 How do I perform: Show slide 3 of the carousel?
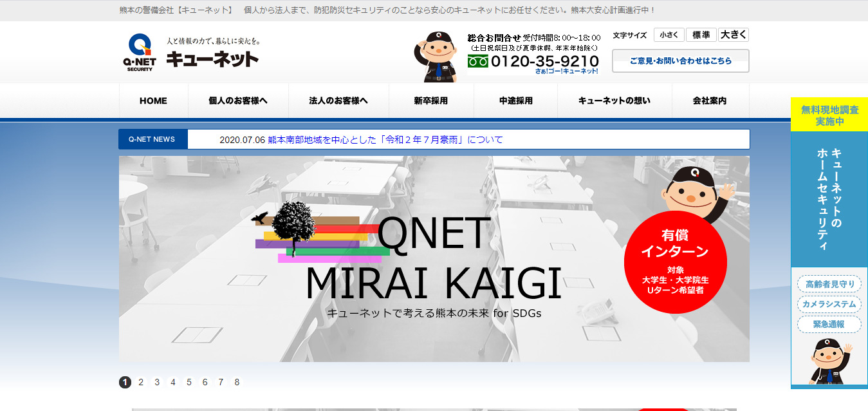pos(157,382)
